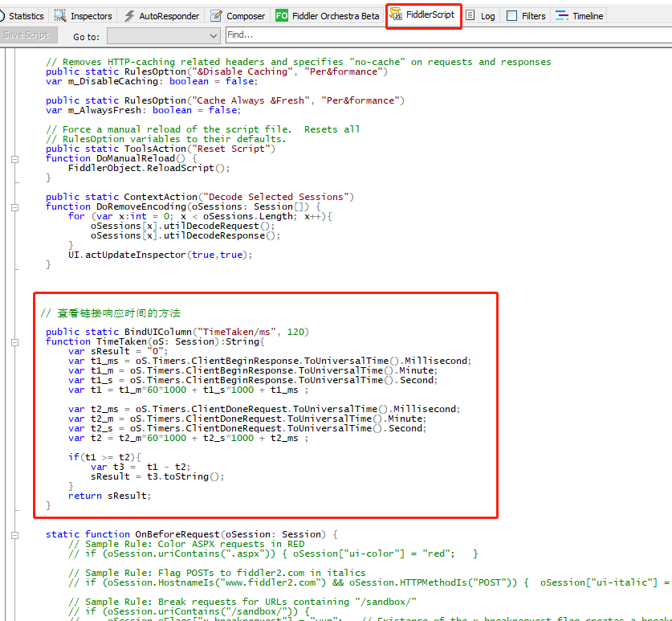
Task: Click the "Decode Selected Sessions" ContextAction line
Action: (x=200, y=197)
